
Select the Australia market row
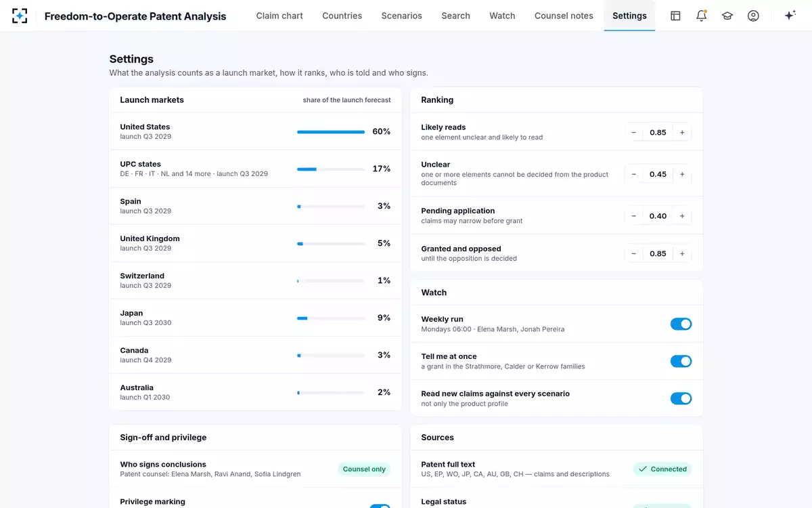tap(255, 392)
